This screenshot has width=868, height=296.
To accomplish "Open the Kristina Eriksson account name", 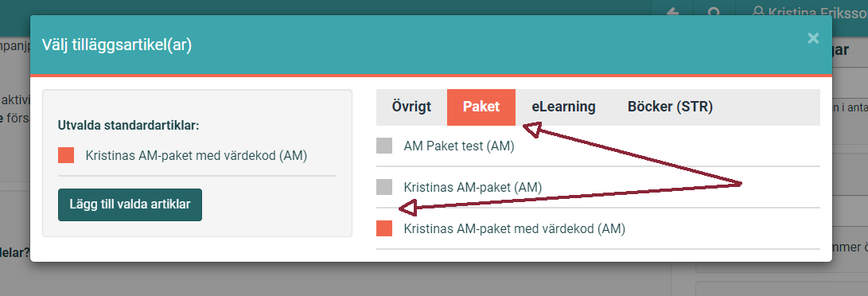I will [817, 10].
